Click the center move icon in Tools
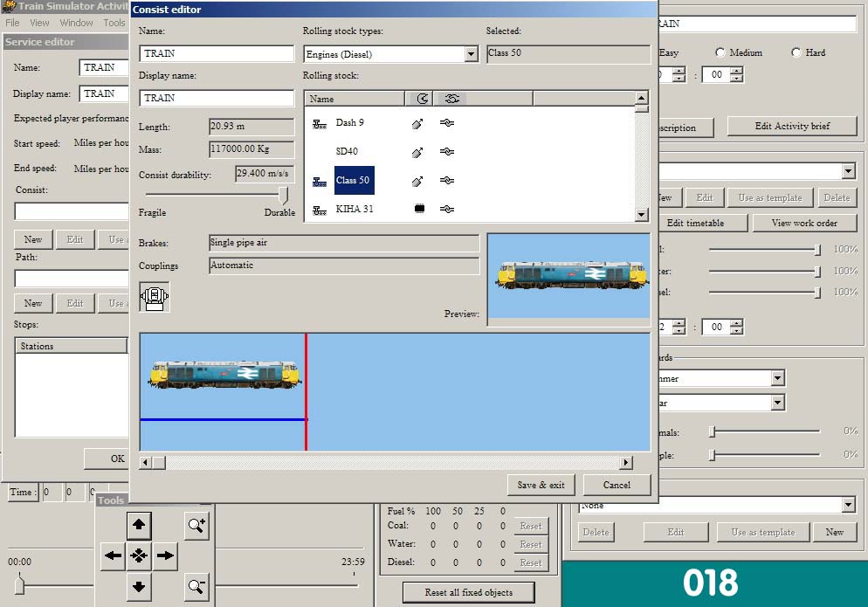 139,555
